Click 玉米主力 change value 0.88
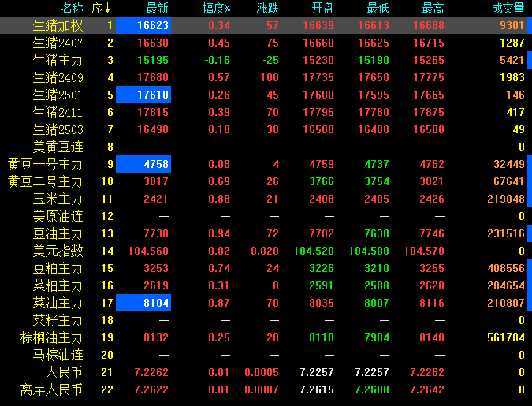This screenshot has height=406, width=532. [219, 199]
